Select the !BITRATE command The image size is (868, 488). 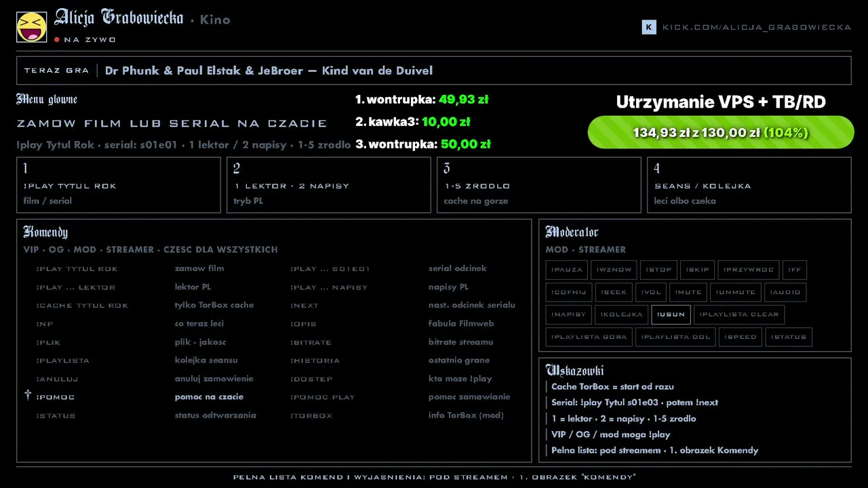[x=311, y=342]
